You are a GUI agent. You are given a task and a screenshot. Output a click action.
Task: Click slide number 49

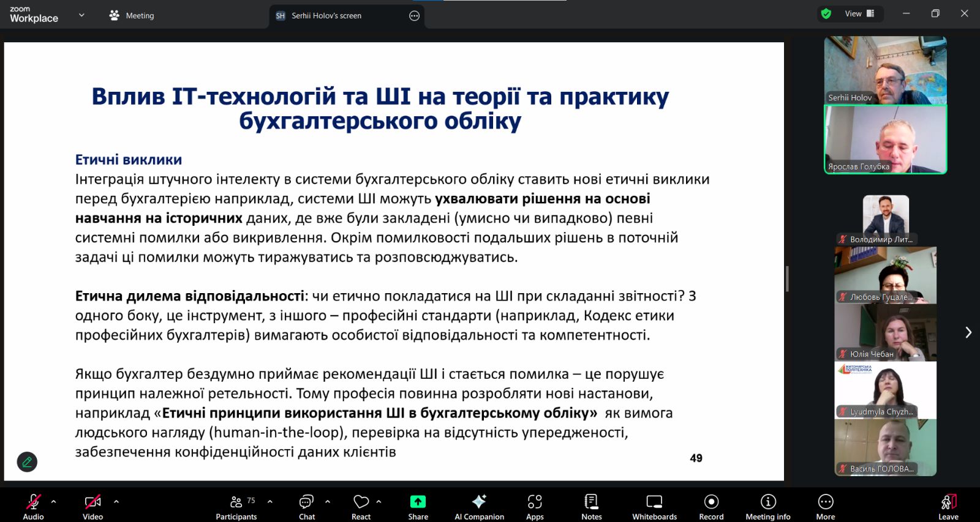(x=696, y=458)
